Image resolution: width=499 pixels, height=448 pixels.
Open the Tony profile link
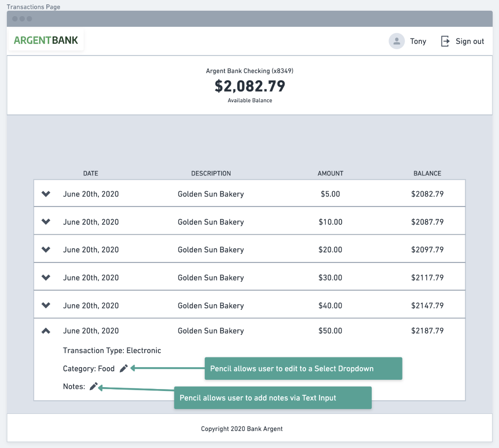click(x=418, y=41)
